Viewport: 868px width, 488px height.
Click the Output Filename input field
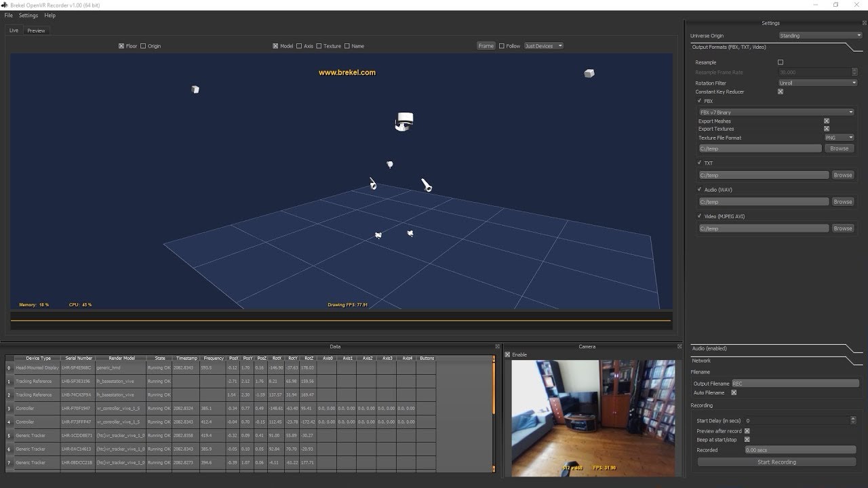795,384
